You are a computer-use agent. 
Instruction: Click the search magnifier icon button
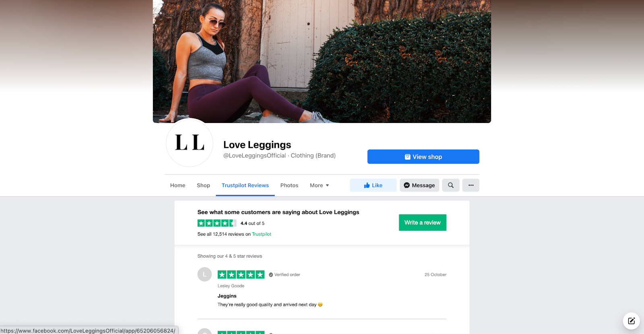pos(451,185)
